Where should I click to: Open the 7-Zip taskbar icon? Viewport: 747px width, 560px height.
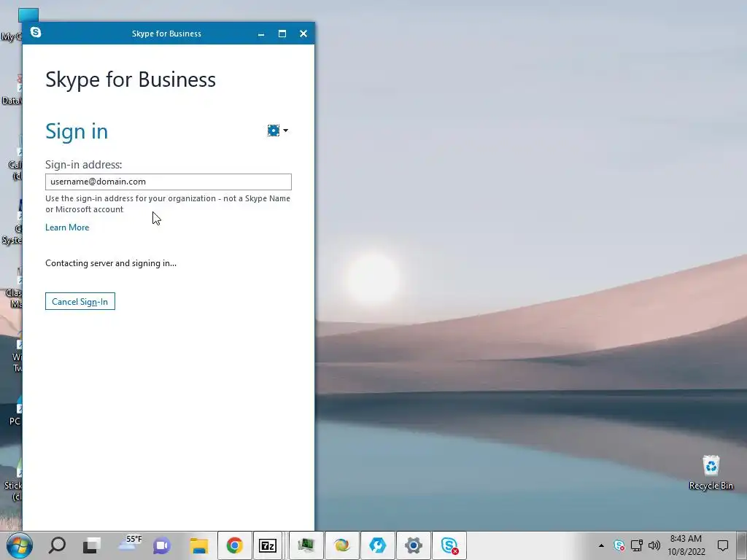[268, 545]
